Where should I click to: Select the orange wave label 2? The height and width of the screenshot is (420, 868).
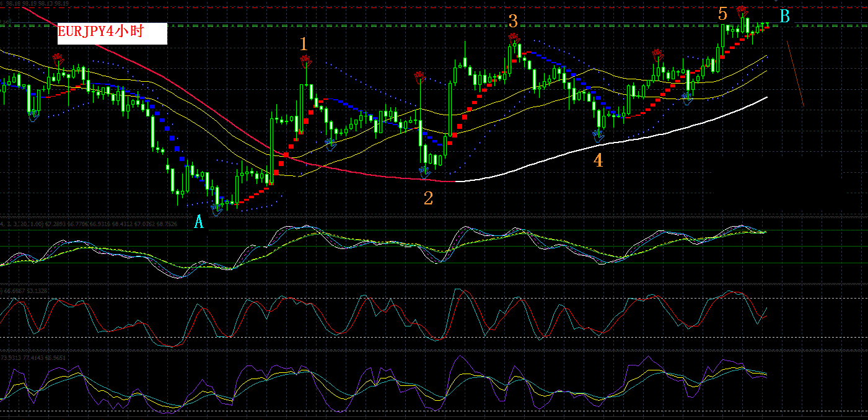tap(428, 198)
